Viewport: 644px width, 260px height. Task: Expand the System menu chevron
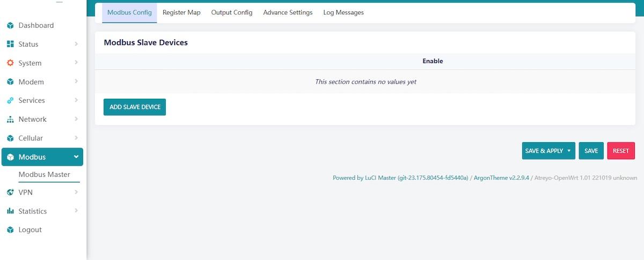[76, 63]
